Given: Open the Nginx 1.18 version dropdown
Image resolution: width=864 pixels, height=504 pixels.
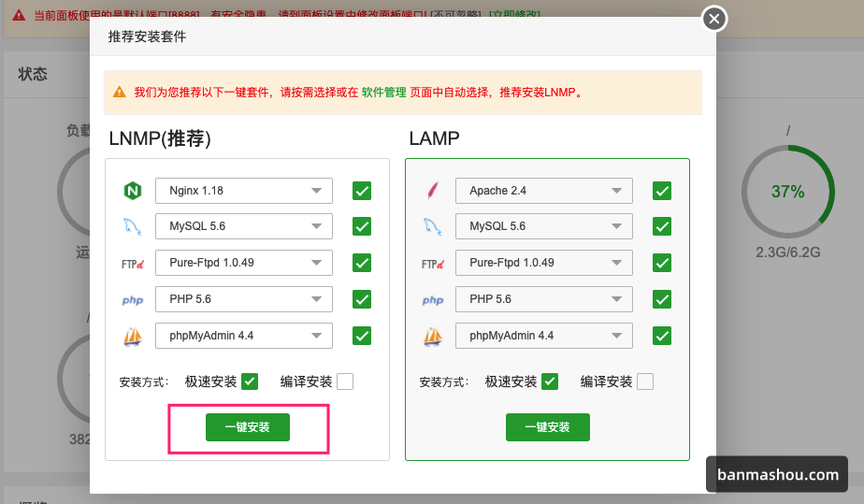Looking at the screenshot, I should pos(243,191).
